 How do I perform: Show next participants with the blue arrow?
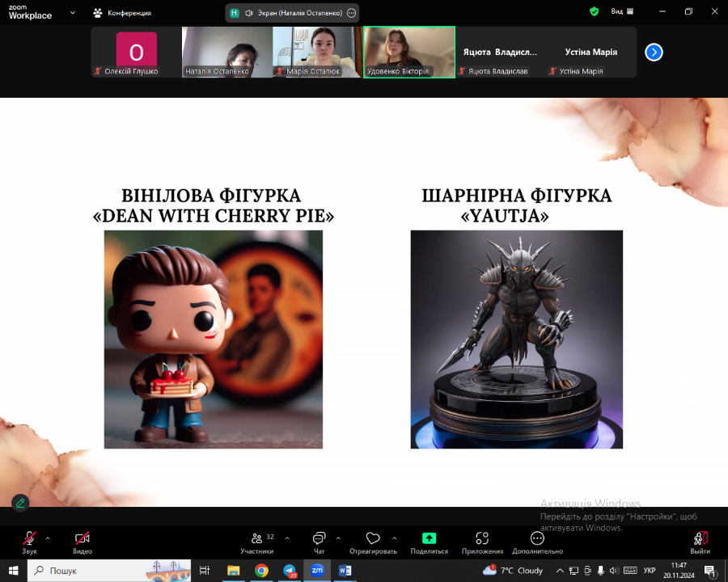click(x=654, y=52)
